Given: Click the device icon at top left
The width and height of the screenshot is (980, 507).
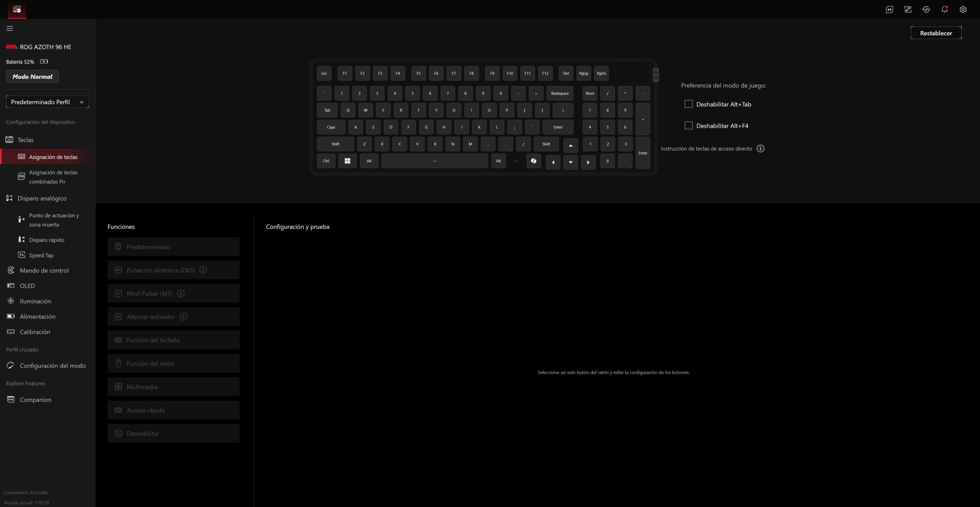Looking at the screenshot, I should coord(17,10).
